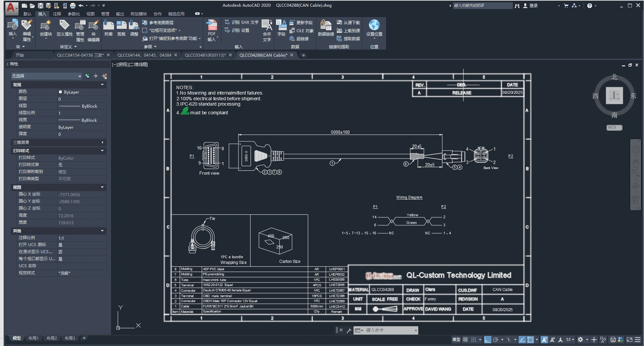Collapse the 常规 section in Properties

pos(102,85)
